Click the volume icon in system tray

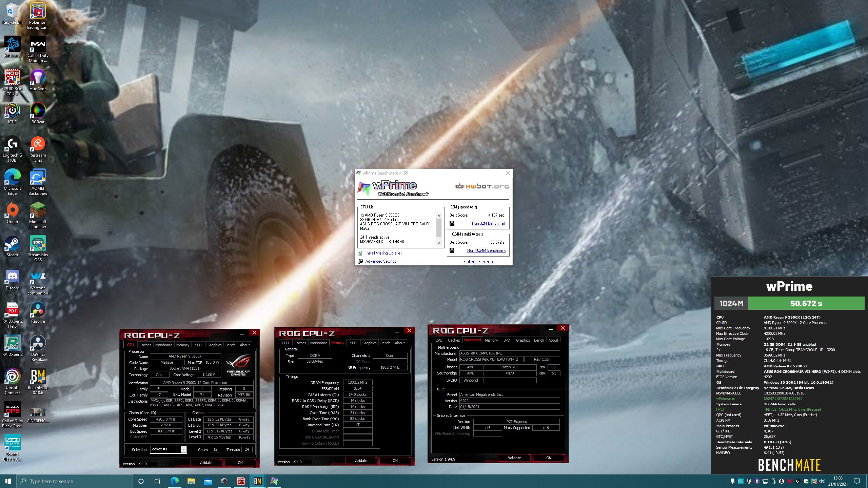822,481
